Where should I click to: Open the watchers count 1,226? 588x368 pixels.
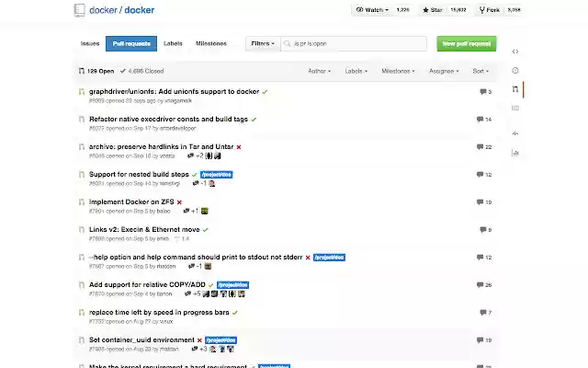click(403, 10)
